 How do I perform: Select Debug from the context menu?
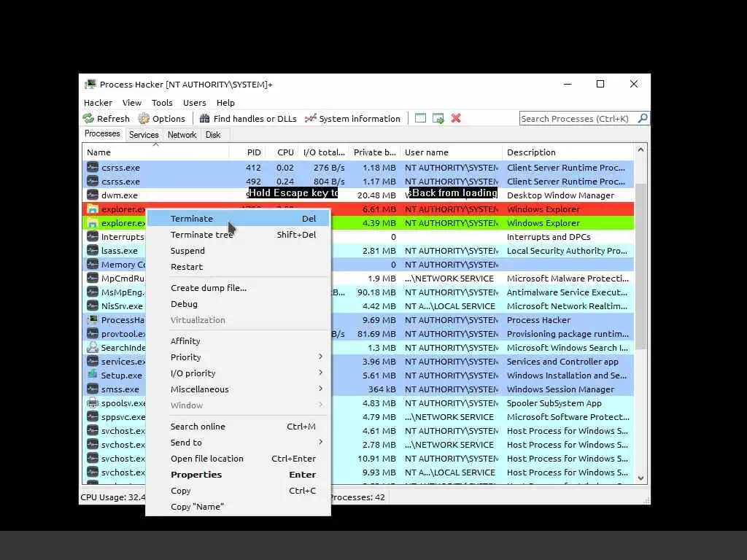point(239,304)
